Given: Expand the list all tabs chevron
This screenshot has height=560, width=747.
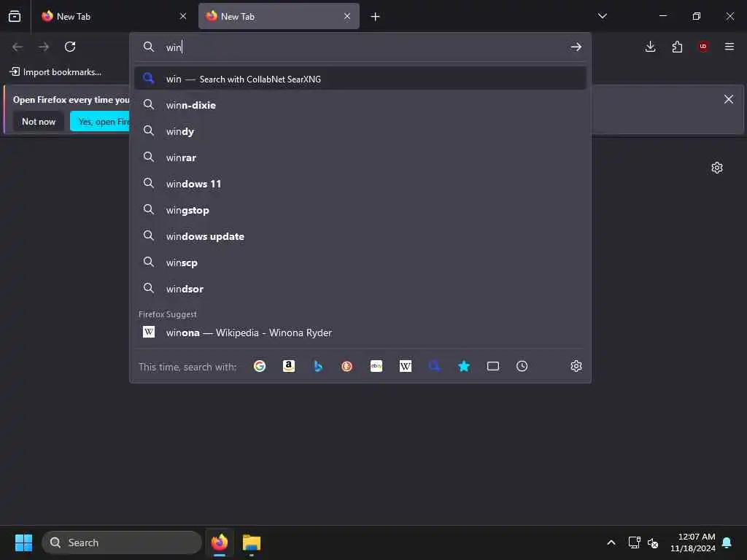Looking at the screenshot, I should coord(602,16).
